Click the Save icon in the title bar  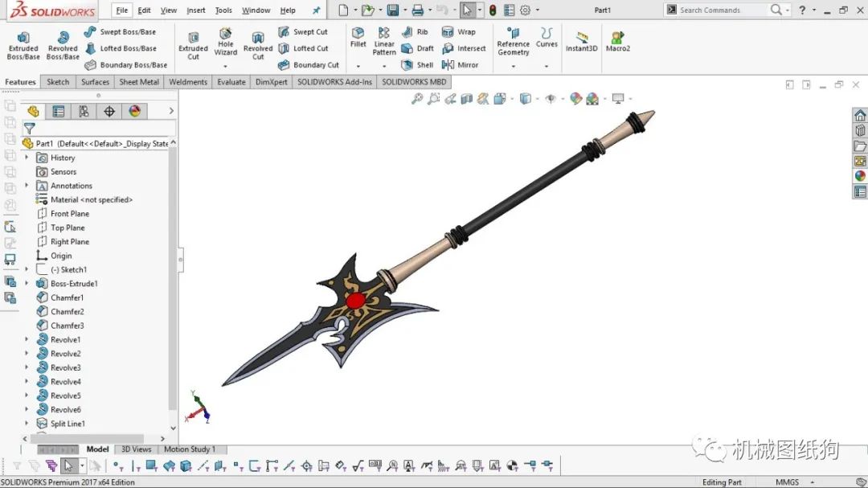pyautogui.click(x=392, y=10)
